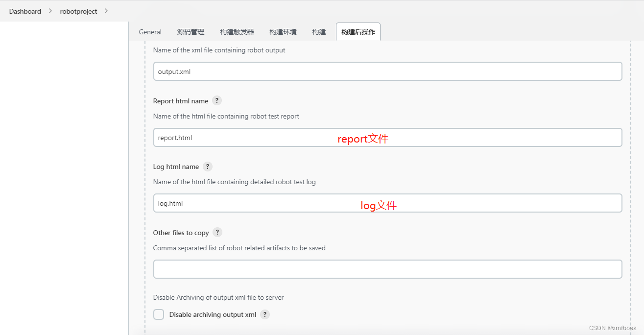
Task: Open the 源码管理 tab
Action: pyautogui.click(x=191, y=32)
